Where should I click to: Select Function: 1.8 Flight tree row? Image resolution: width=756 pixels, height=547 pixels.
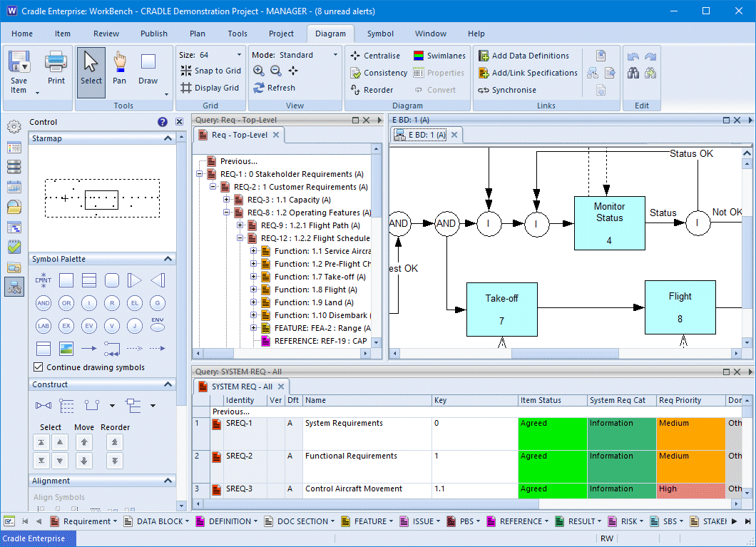point(315,290)
